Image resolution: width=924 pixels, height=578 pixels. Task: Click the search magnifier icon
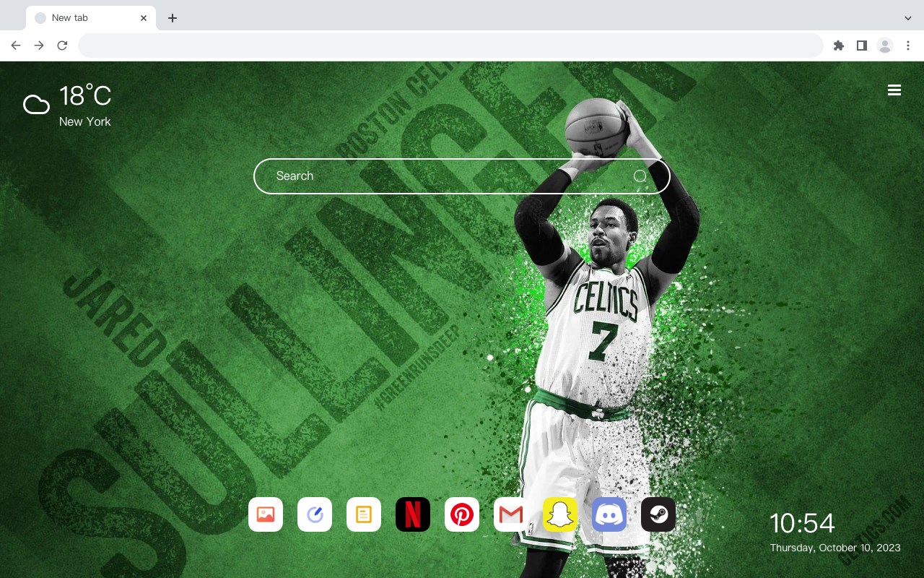640,176
